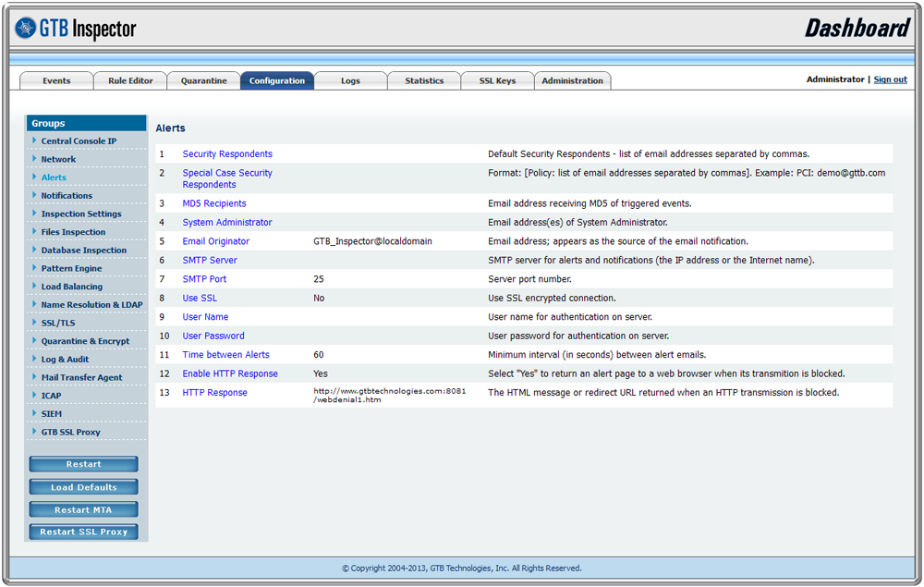Click the Restart SSL Proxy button
The image size is (924, 587).
pyautogui.click(x=84, y=532)
